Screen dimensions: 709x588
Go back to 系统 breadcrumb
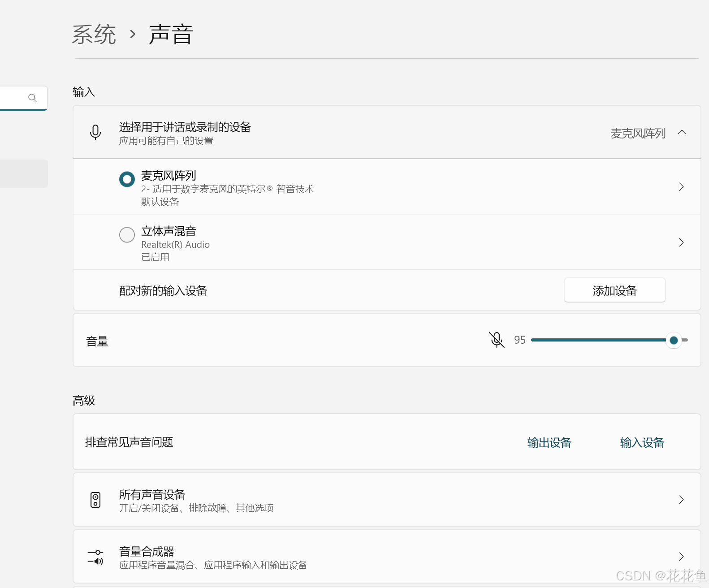[x=94, y=35]
